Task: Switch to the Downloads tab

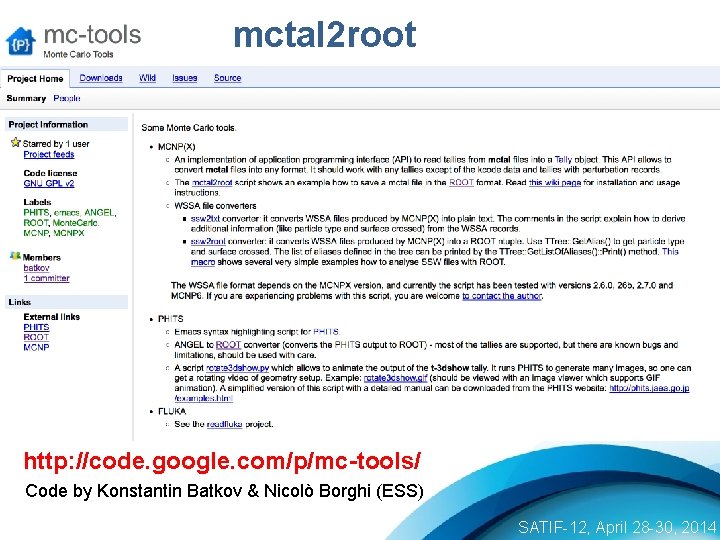Action: point(101,78)
